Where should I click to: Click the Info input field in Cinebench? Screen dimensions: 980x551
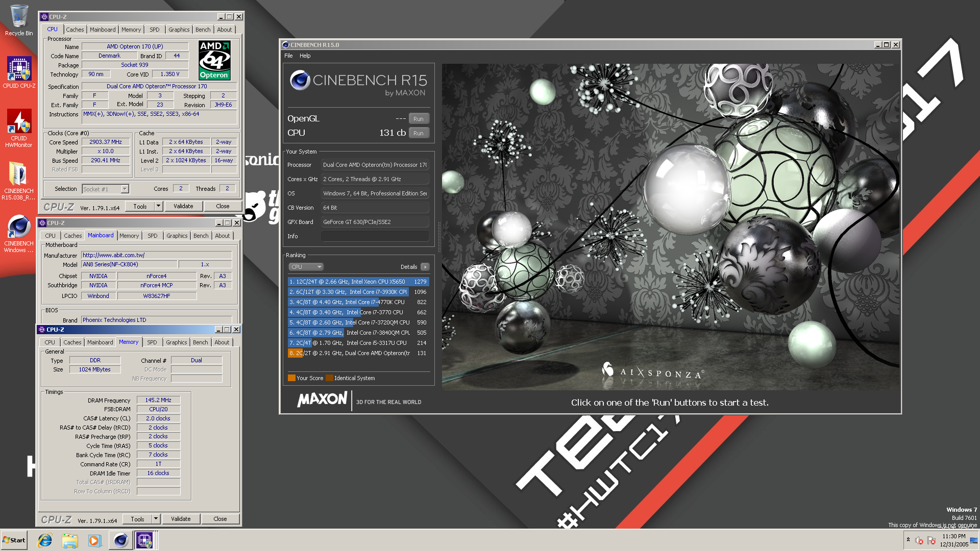coord(375,236)
